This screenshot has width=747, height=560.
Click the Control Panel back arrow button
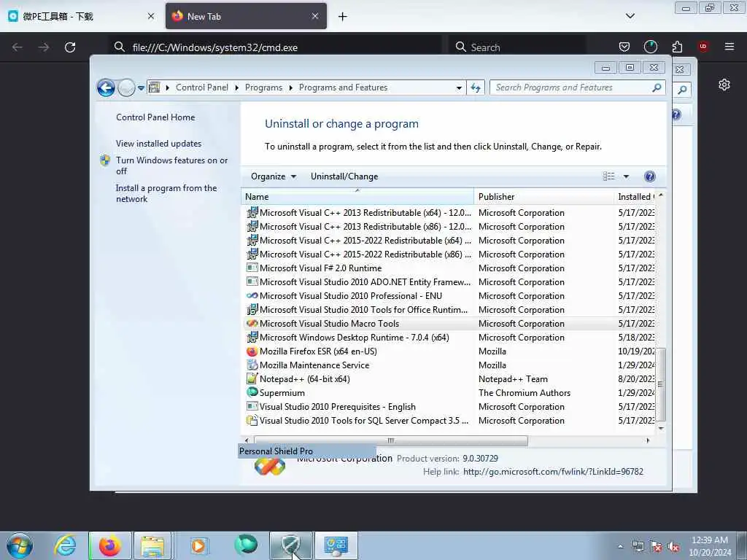pos(106,87)
